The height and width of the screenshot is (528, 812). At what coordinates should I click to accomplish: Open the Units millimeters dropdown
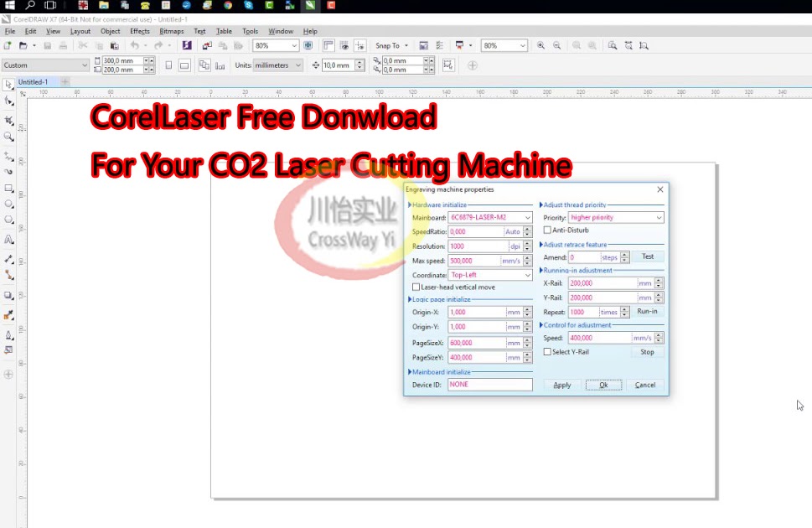tap(277, 65)
